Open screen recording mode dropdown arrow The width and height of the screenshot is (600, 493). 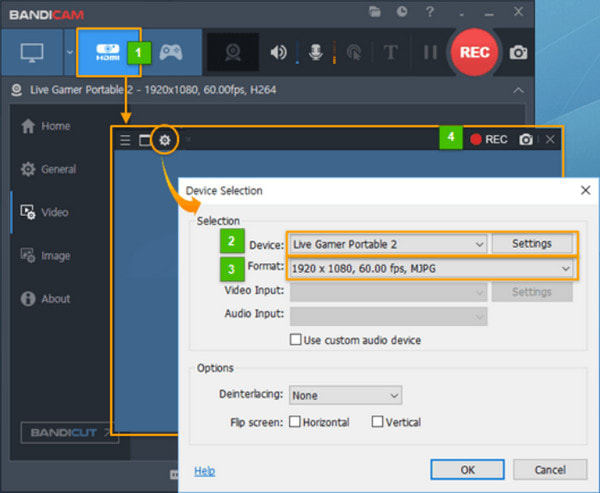point(70,52)
